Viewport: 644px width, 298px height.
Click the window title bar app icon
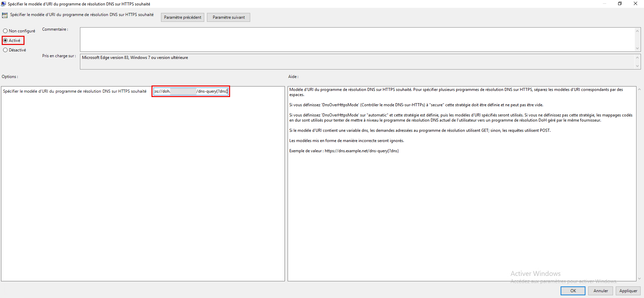coord(3,4)
